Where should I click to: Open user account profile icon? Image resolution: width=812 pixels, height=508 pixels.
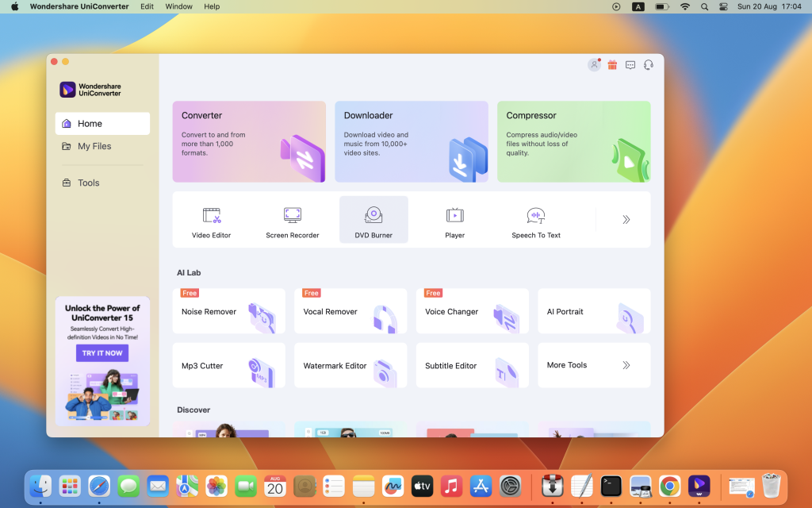(594, 65)
